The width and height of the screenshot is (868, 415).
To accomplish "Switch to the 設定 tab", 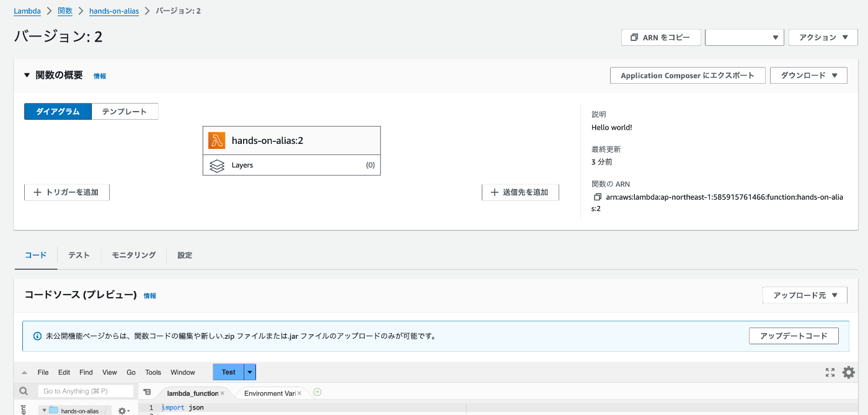I will click(185, 255).
